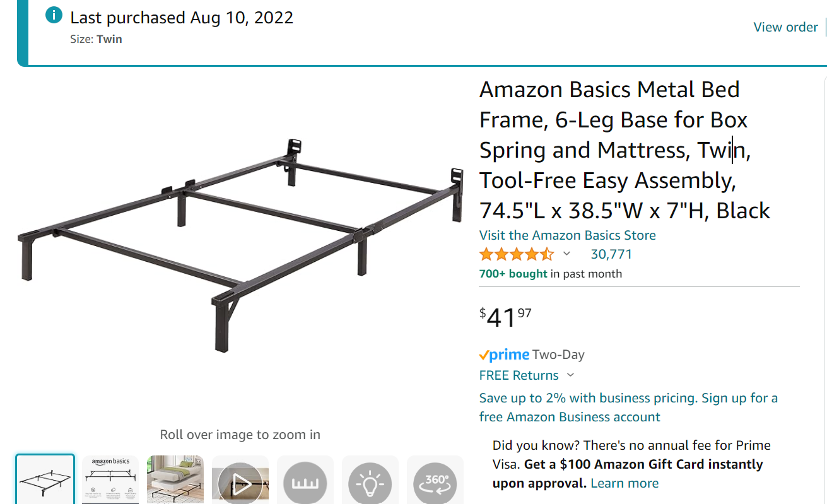Play the product video thumbnail
Screen dimensions: 827x504
pos(240,483)
